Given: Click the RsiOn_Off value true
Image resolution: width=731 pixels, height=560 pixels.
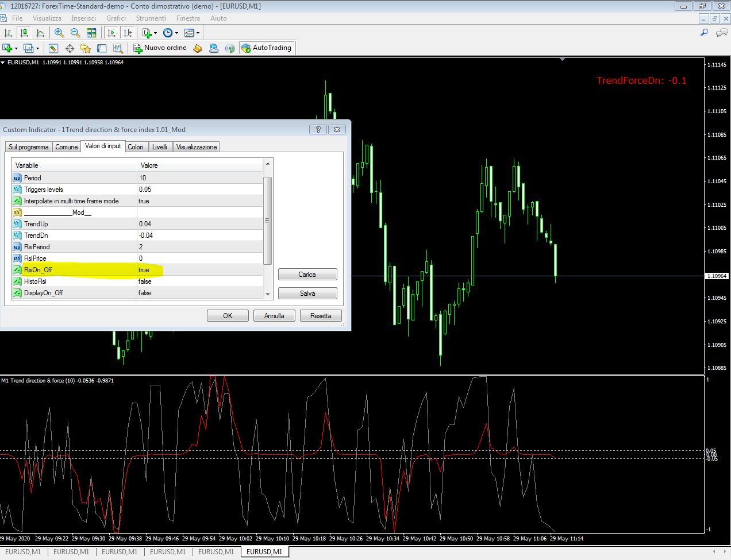Looking at the screenshot, I should (x=200, y=270).
